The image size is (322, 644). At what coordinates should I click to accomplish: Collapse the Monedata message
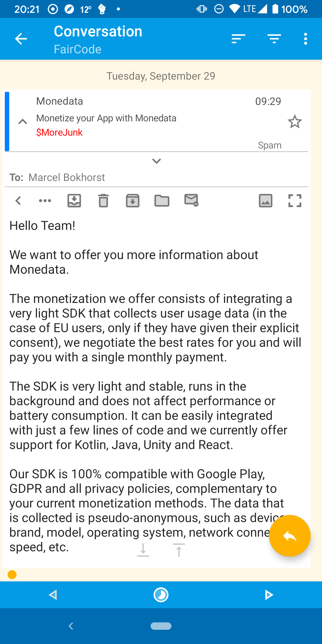click(23, 122)
